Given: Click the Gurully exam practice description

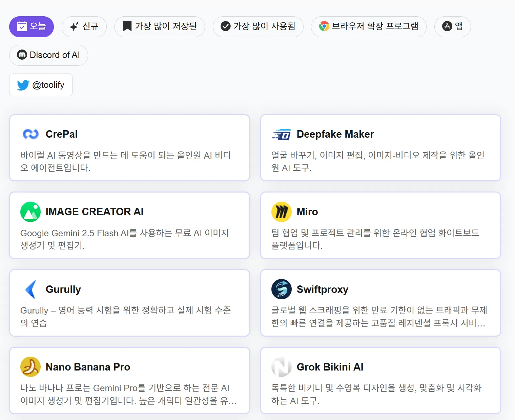Looking at the screenshot, I should pyautogui.click(x=126, y=317).
